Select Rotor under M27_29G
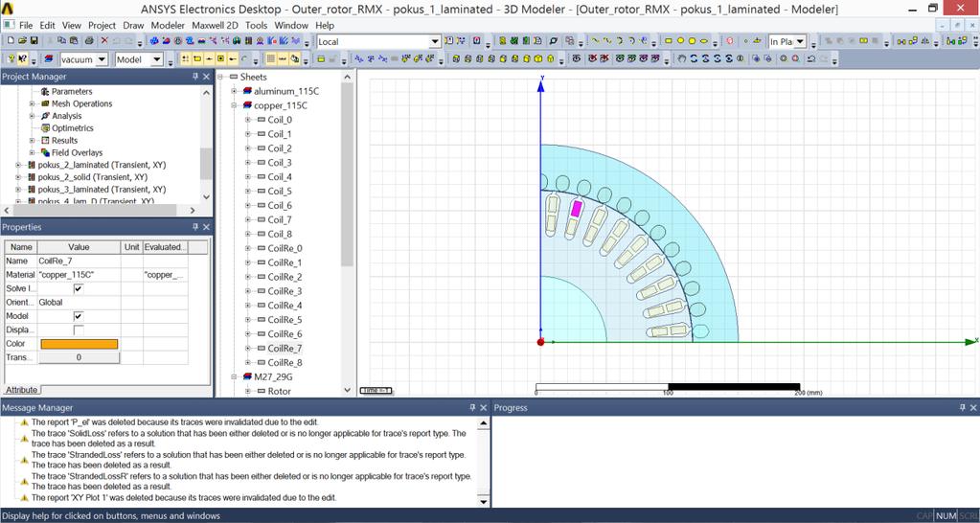This screenshot has height=523, width=980. pos(280,391)
